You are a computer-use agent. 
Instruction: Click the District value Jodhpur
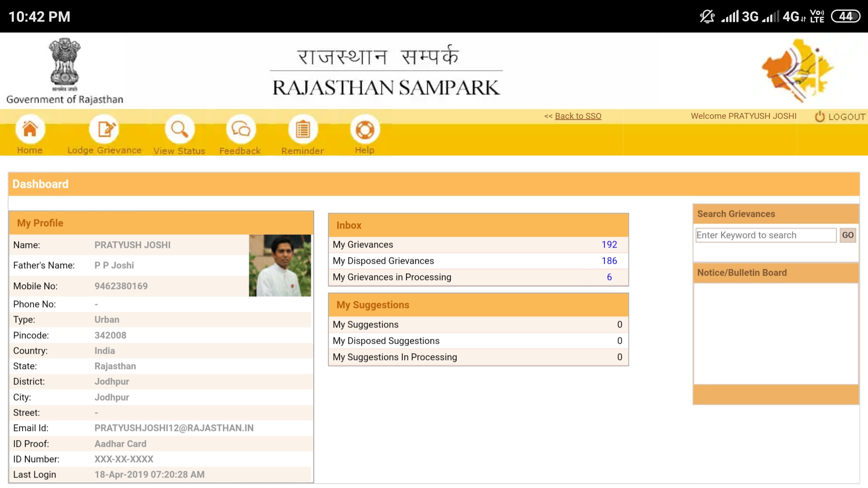click(112, 381)
